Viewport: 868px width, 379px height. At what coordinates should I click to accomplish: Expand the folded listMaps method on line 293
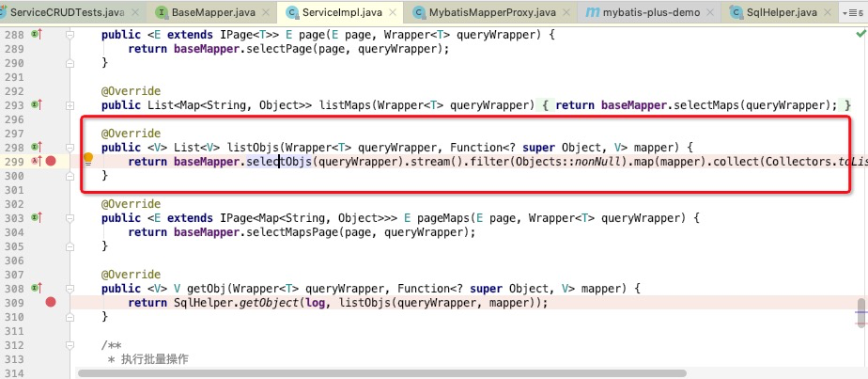[70, 105]
